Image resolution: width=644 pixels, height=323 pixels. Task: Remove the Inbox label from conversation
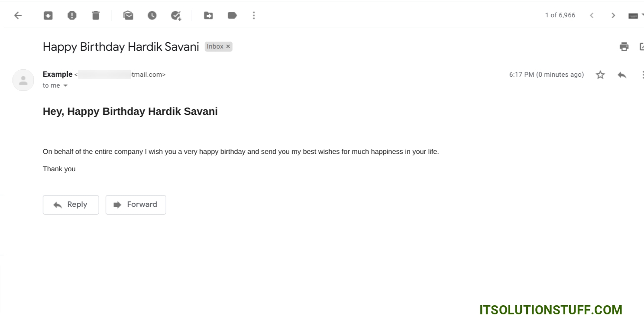(228, 47)
